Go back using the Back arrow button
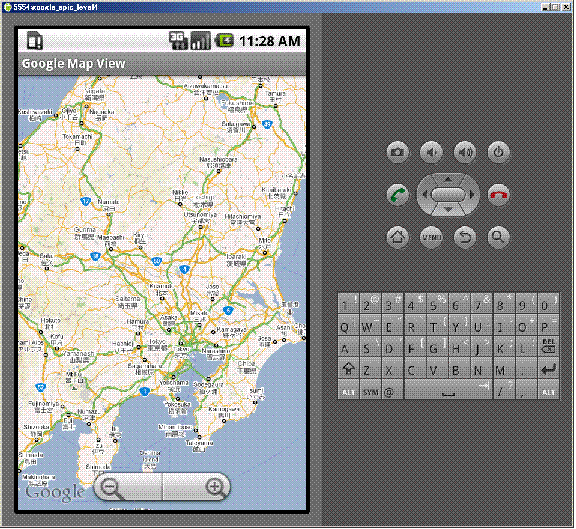Image resolution: width=576 pixels, height=529 pixels. [x=465, y=237]
